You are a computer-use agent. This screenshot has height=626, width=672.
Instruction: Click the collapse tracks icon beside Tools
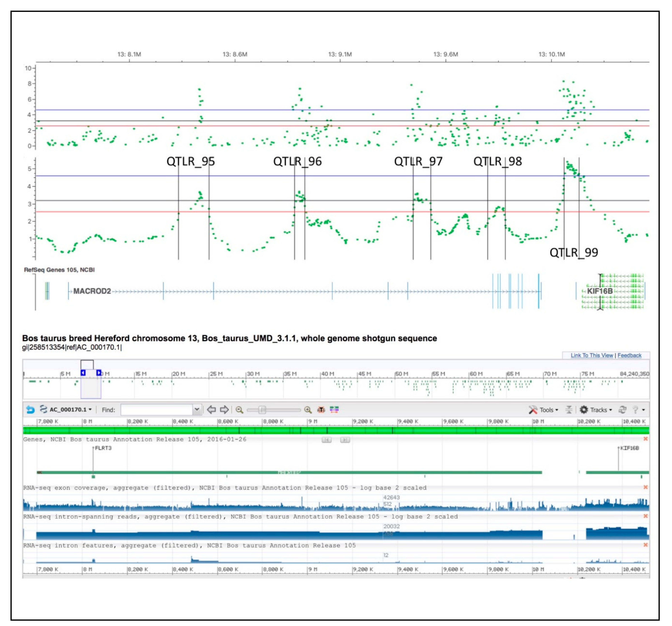569,410
